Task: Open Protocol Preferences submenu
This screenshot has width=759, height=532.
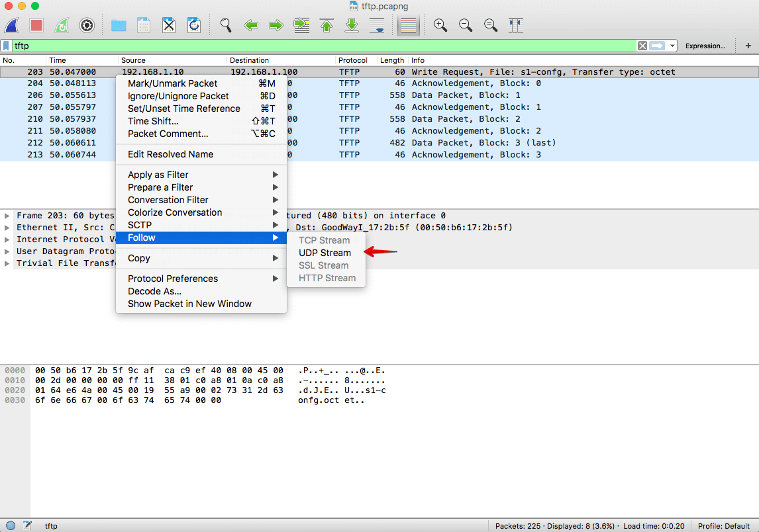Action: pos(201,279)
